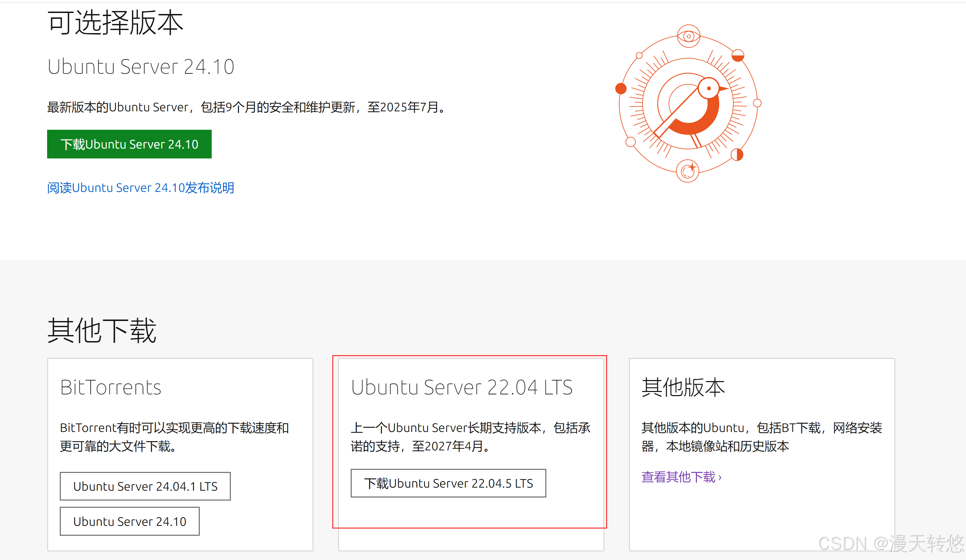The width and height of the screenshot is (966, 560).
Task: Click the BitTorrents card title
Action: click(111, 387)
